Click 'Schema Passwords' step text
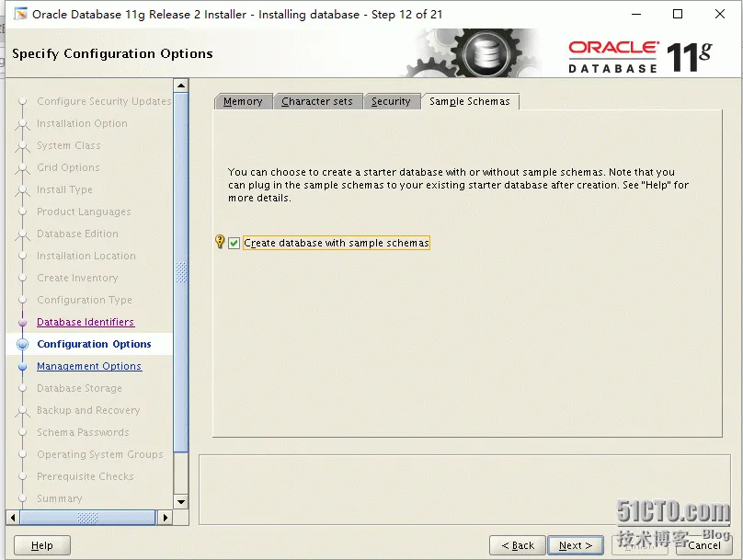743x560 pixels. pyautogui.click(x=83, y=432)
